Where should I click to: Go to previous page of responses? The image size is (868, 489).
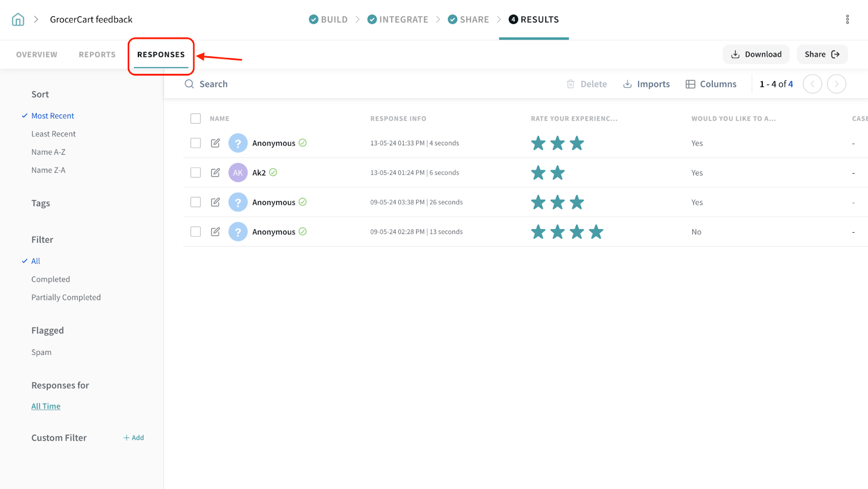click(812, 84)
